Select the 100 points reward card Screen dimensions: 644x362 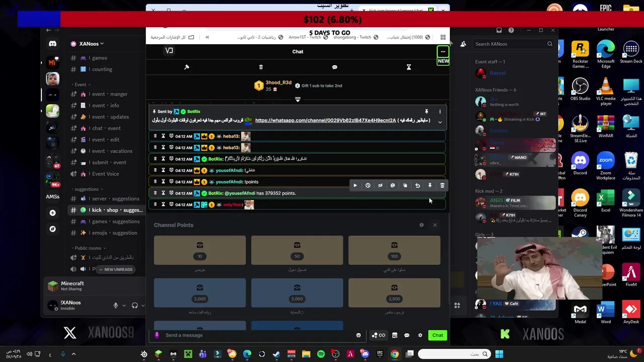[394, 250]
